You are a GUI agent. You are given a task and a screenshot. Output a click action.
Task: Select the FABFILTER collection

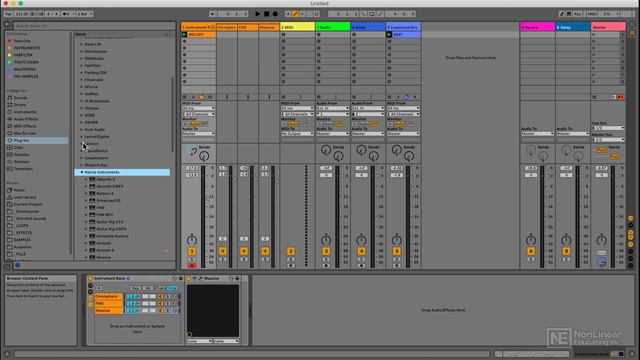tap(23, 55)
